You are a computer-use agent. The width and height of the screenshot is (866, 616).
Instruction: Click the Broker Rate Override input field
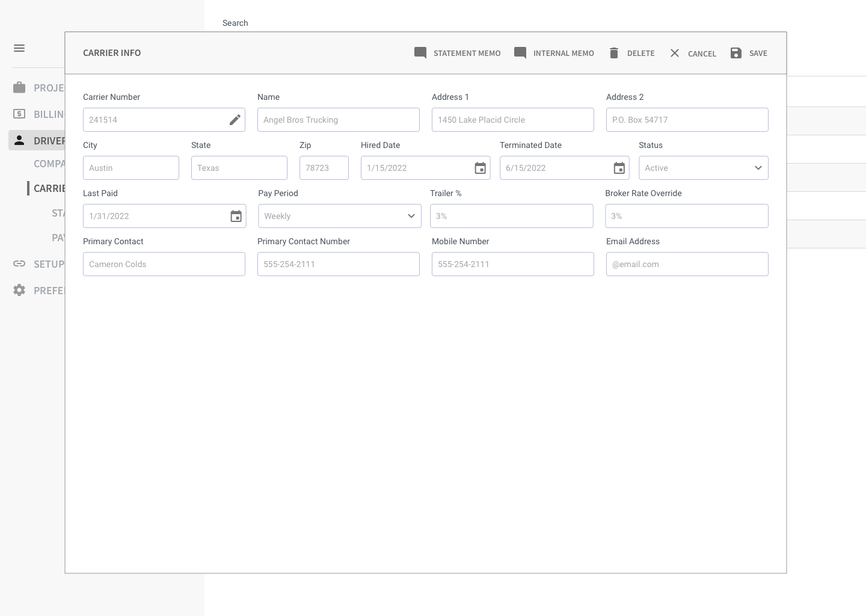coord(687,216)
